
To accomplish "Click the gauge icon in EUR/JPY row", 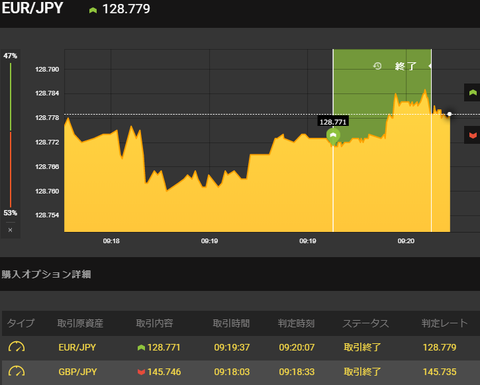I will pyautogui.click(x=16, y=347).
